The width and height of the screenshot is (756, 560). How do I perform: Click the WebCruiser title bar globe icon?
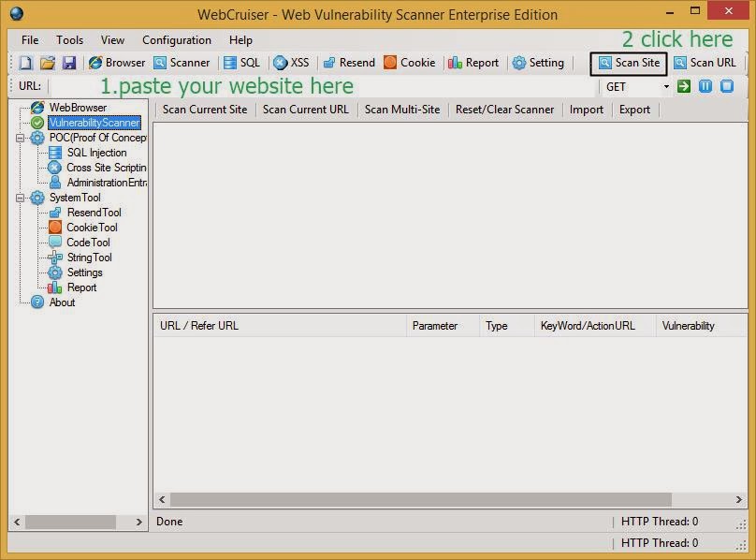(x=17, y=13)
